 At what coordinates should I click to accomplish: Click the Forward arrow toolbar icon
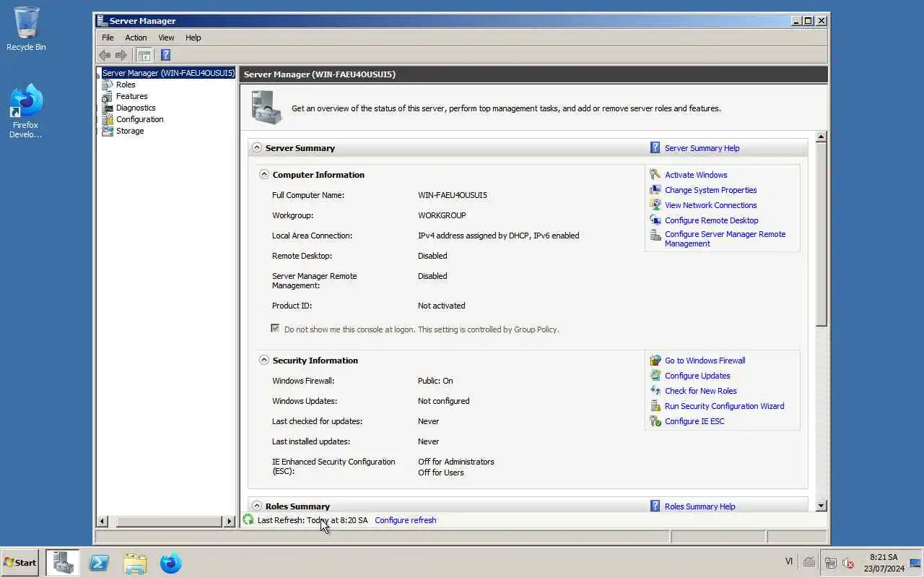(121, 55)
